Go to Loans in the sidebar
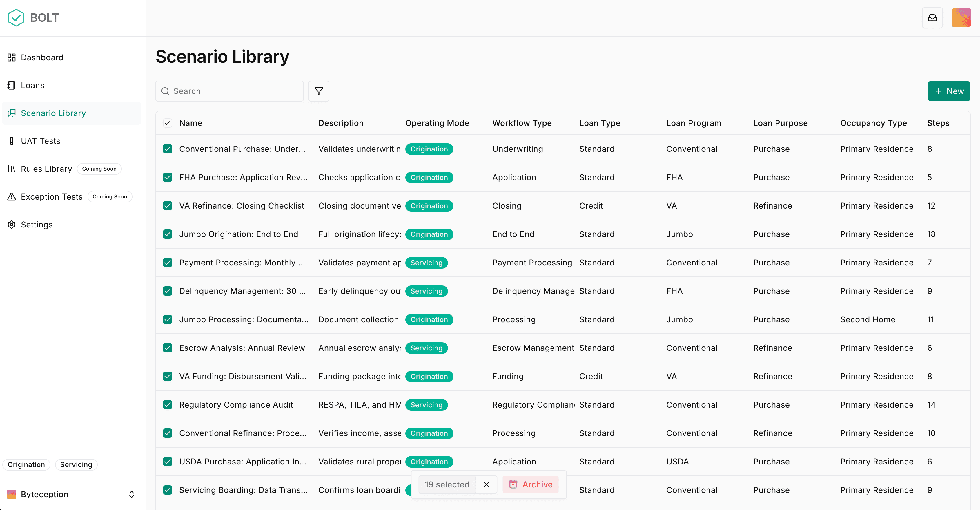The height and width of the screenshot is (510, 980). click(x=72, y=85)
